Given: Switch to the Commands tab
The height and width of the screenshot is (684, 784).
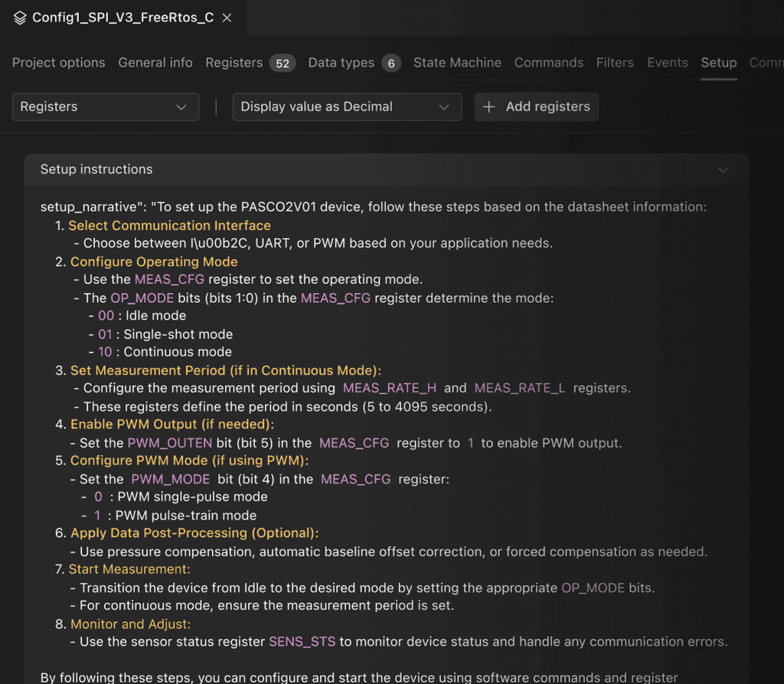Looking at the screenshot, I should coord(548,63).
